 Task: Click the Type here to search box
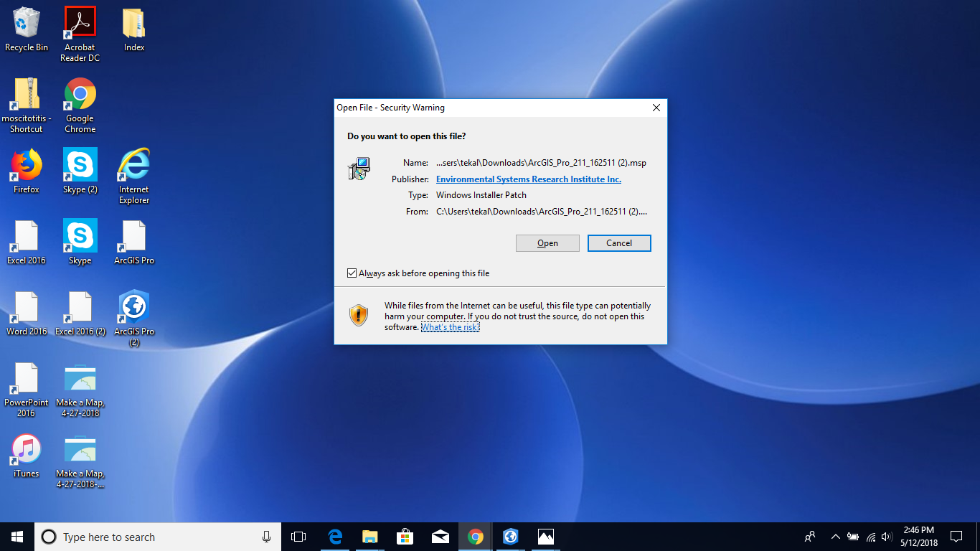(158, 537)
